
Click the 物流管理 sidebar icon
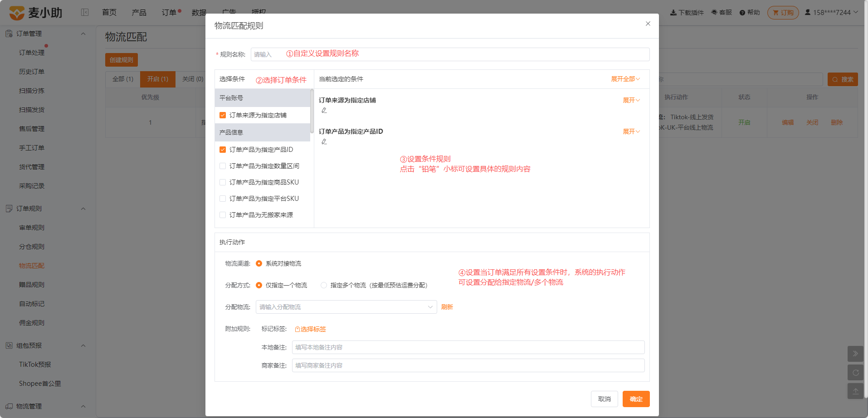tap(9, 406)
